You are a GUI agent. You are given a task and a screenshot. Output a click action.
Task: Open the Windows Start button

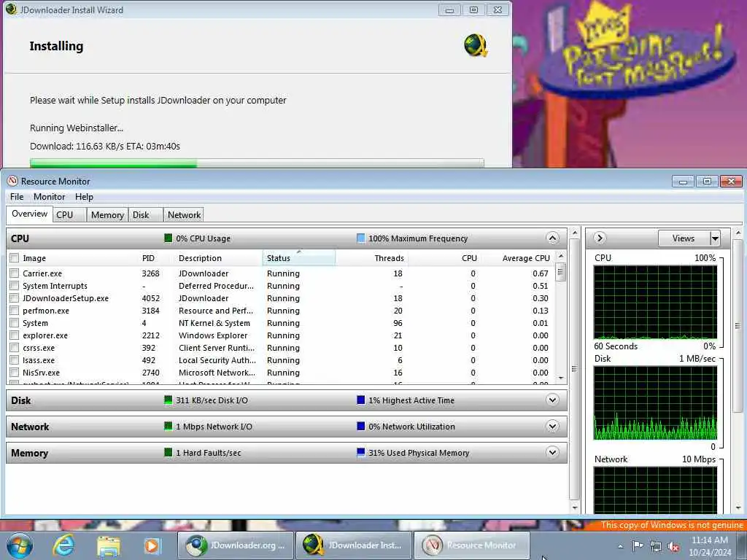pyautogui.click(x=20, y=545)
